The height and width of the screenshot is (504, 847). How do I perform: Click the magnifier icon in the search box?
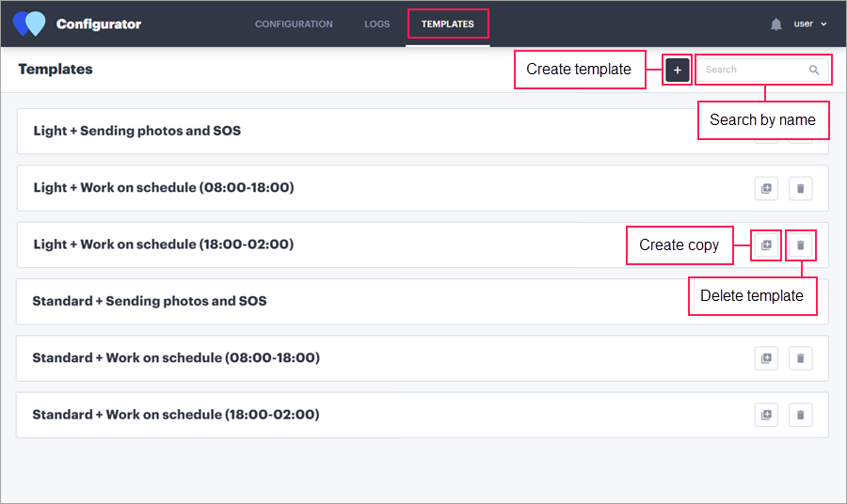pos(814,70)
